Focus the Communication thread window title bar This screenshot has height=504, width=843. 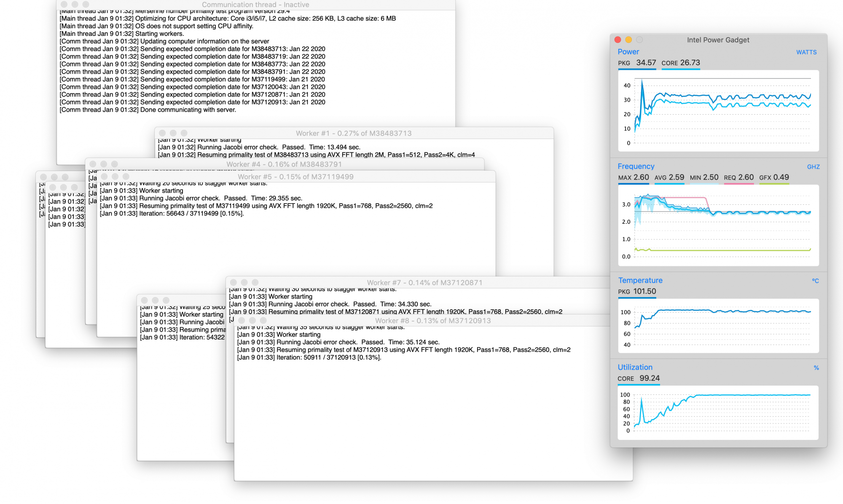tap(255, 5)
